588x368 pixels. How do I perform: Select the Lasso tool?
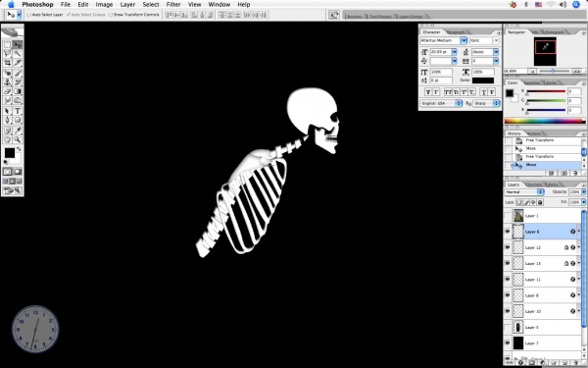click(7, 54)
